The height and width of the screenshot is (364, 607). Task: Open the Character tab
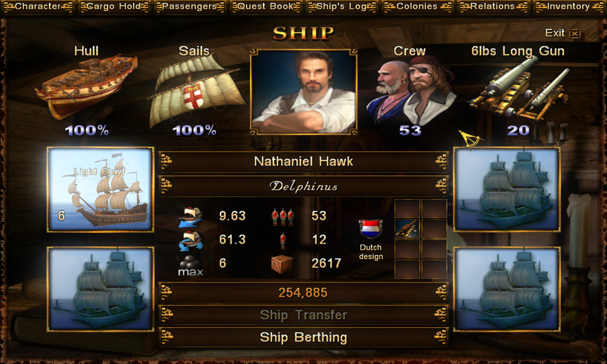(37, 7)
